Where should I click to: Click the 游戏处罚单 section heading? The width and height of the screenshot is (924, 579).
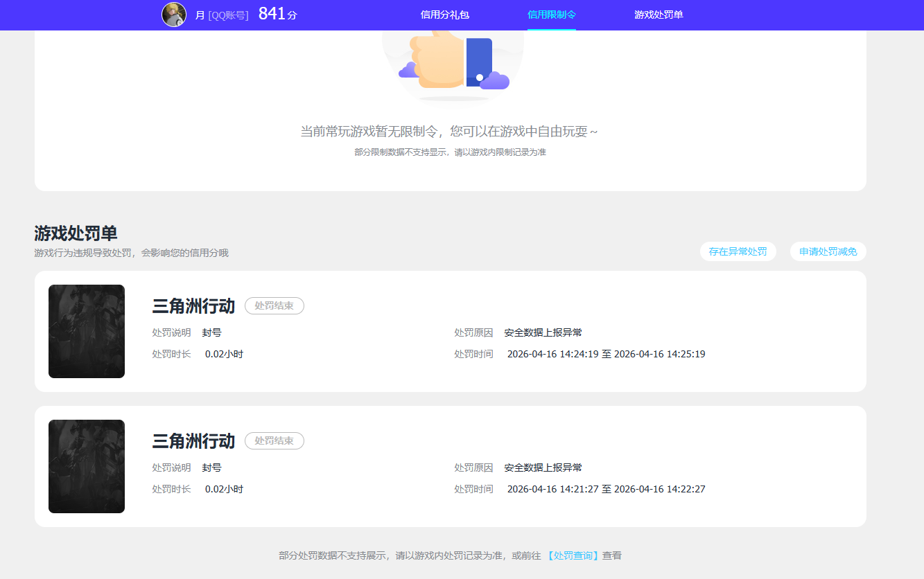76,233
